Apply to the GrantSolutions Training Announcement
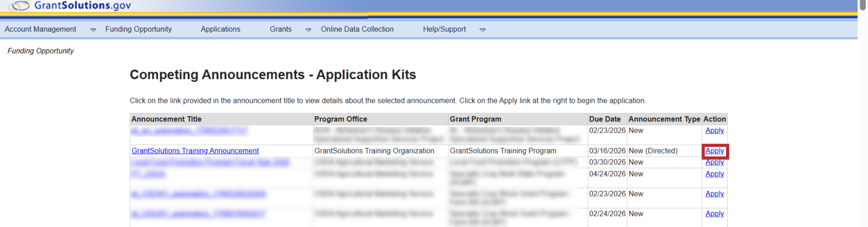 click(x=715, y=151)
